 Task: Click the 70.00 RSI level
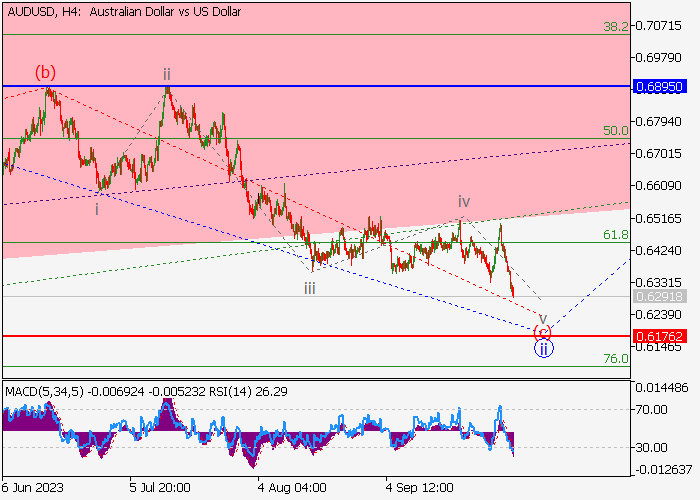pos(651,409)
